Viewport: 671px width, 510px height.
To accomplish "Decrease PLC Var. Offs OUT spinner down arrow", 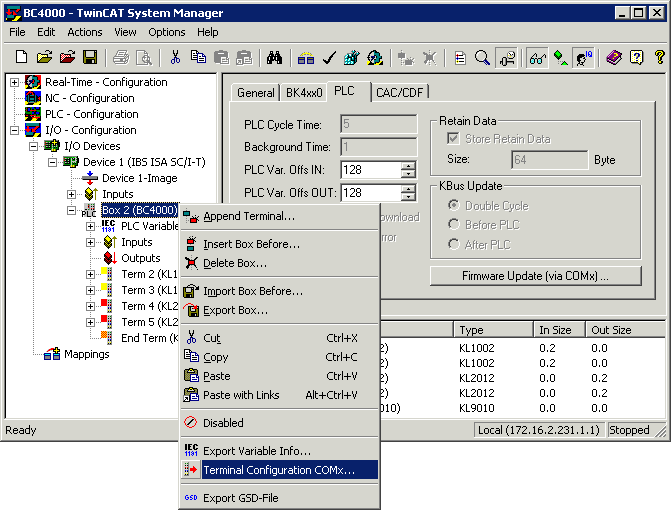I will [409, 197].
